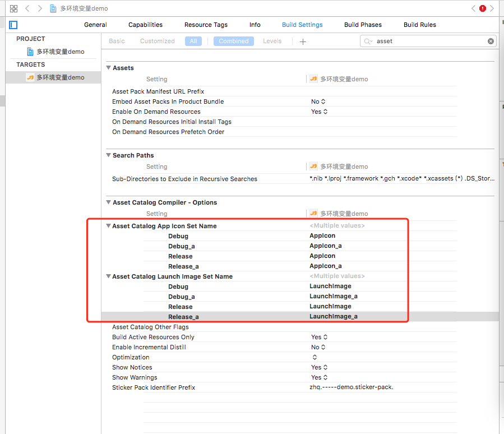Change Show Warnings value

tap(319, 377)
